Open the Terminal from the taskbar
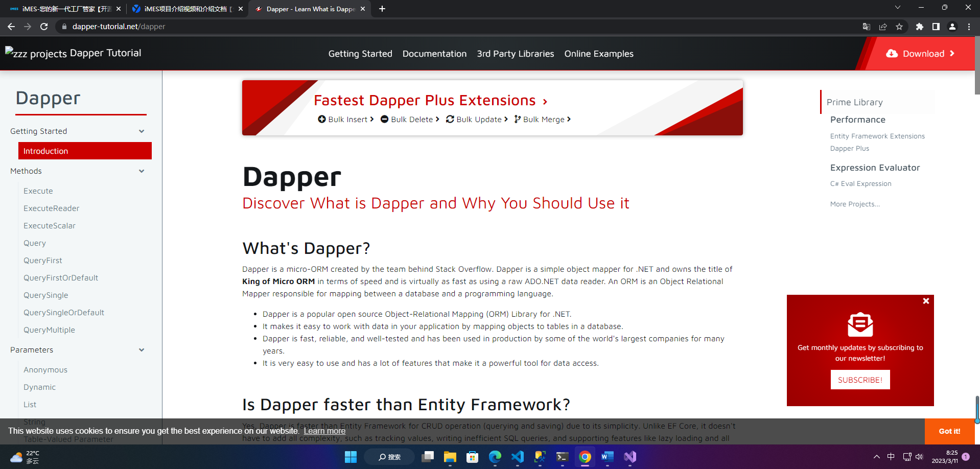Image resolution: width=980 pixels, height=469 pixels. (562, 457)
